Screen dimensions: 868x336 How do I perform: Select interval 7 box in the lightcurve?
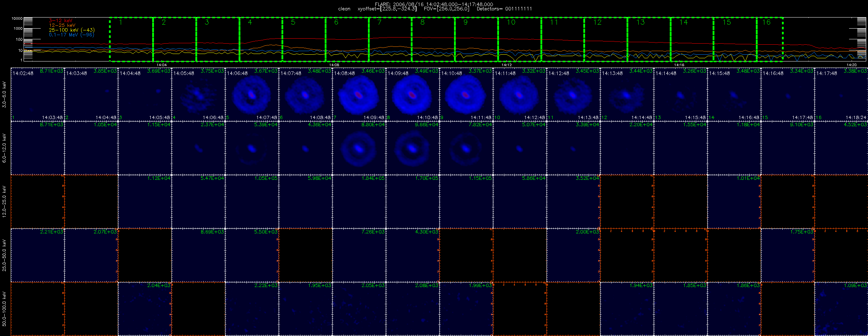tap(390, 39)
